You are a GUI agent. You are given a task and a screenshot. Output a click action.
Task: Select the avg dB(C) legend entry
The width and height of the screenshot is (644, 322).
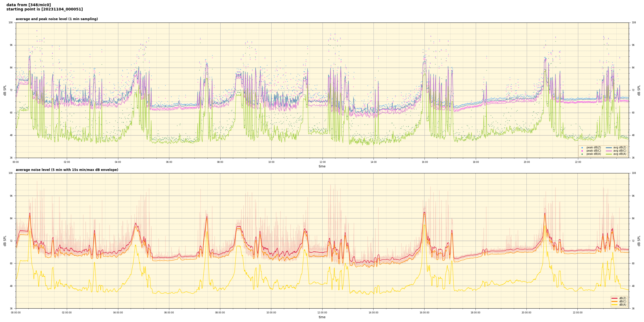619,151
